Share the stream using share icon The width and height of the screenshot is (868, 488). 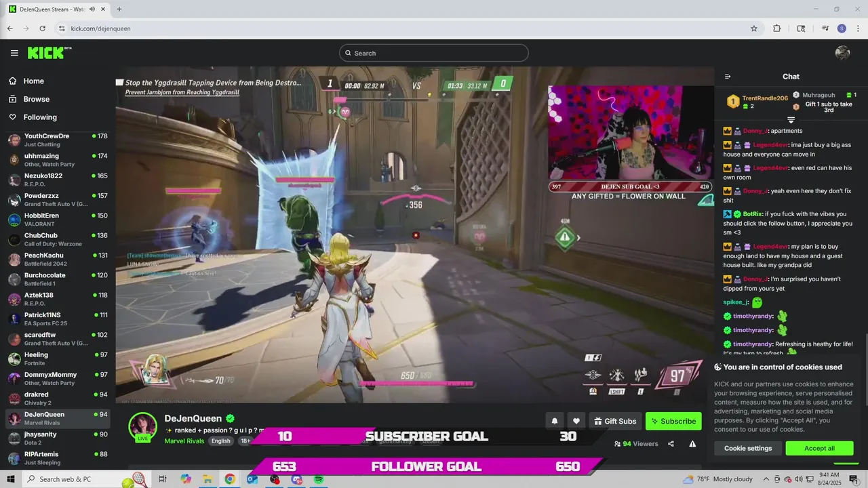[x=671, y=444]
